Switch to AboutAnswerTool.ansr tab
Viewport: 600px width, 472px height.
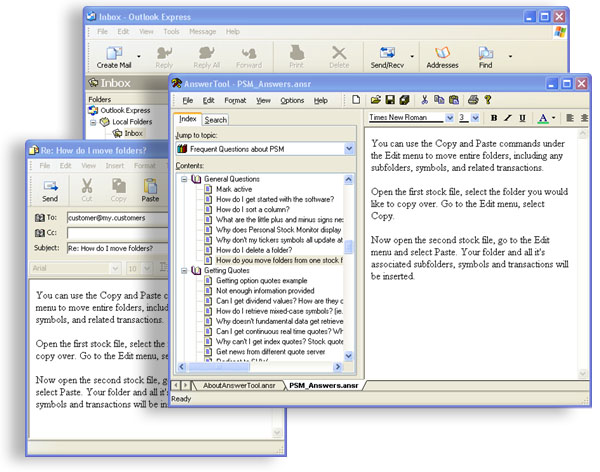[x=239, y=385]
